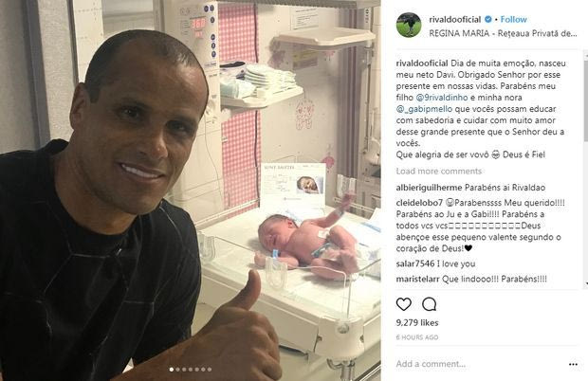Select the second carousel dot indicator

point(177,370)
